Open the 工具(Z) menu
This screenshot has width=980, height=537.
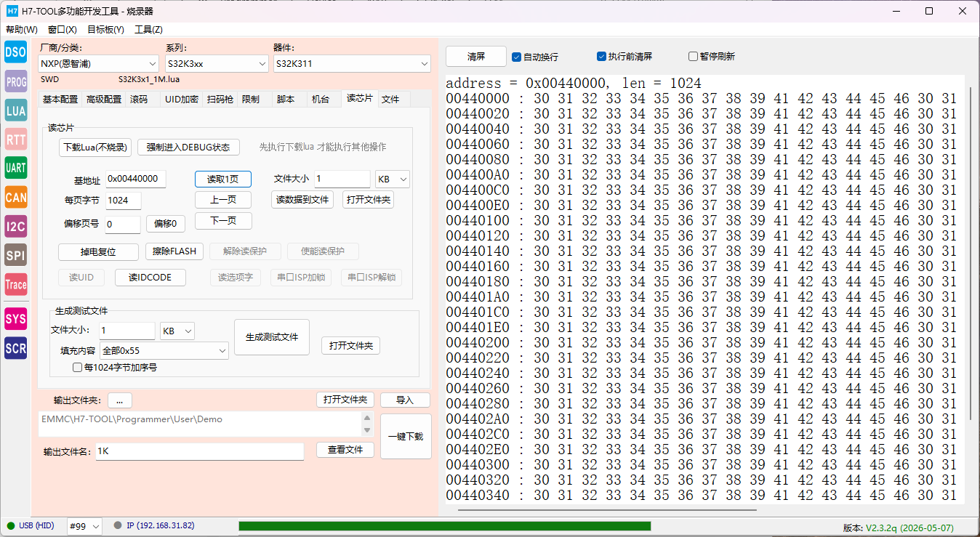tap(148, 30)
